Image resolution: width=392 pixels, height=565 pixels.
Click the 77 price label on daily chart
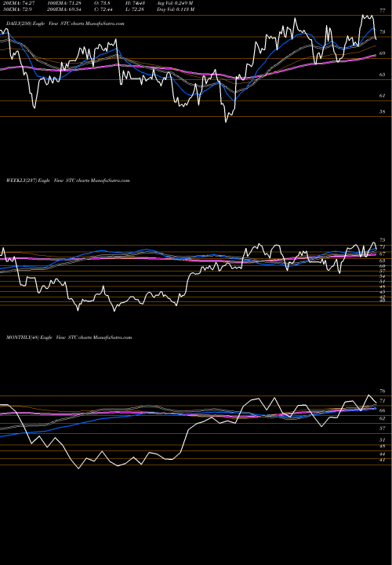[383, 11]
